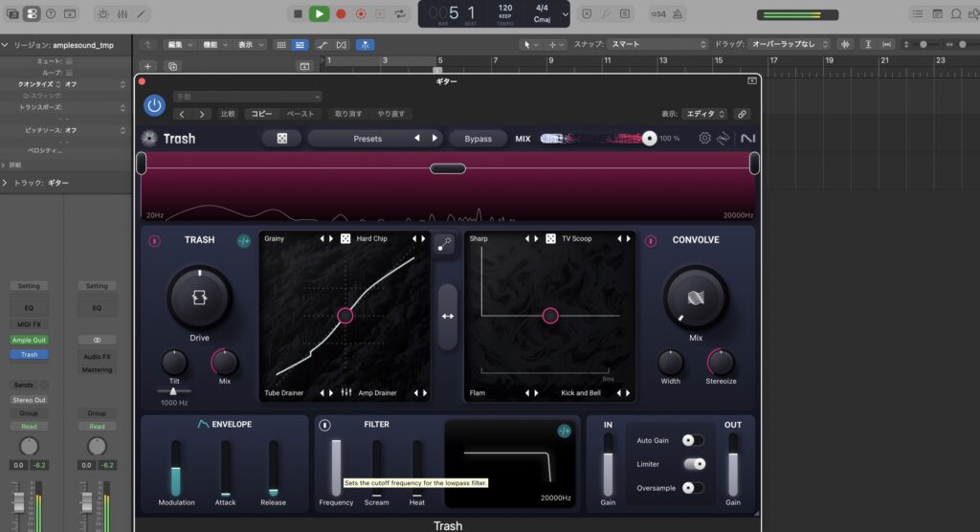This screenshot has width=980, height=532.
Task: Click the Bypass button
Action: 478,139
